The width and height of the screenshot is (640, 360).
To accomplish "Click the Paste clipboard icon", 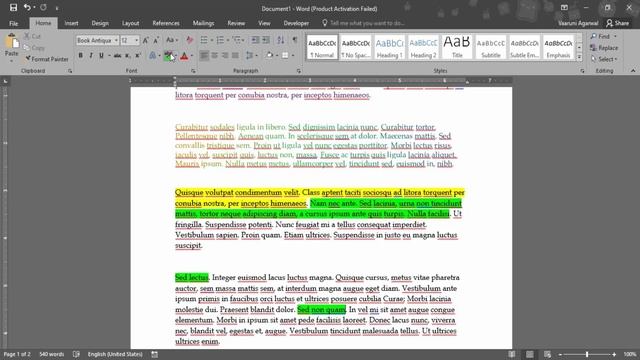I will coord(11,41).
